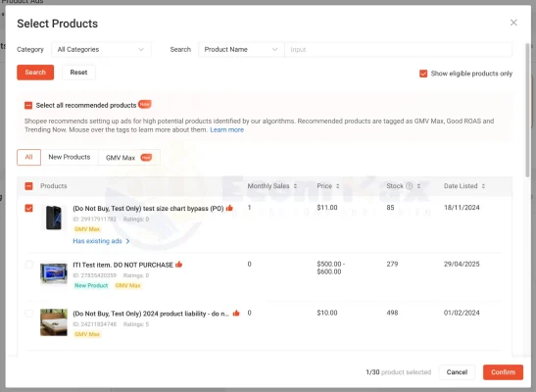The width and height of the screenshot is (536, 392).
Task: Close the Select Products dialog
Action: click(x=513, y=23)
